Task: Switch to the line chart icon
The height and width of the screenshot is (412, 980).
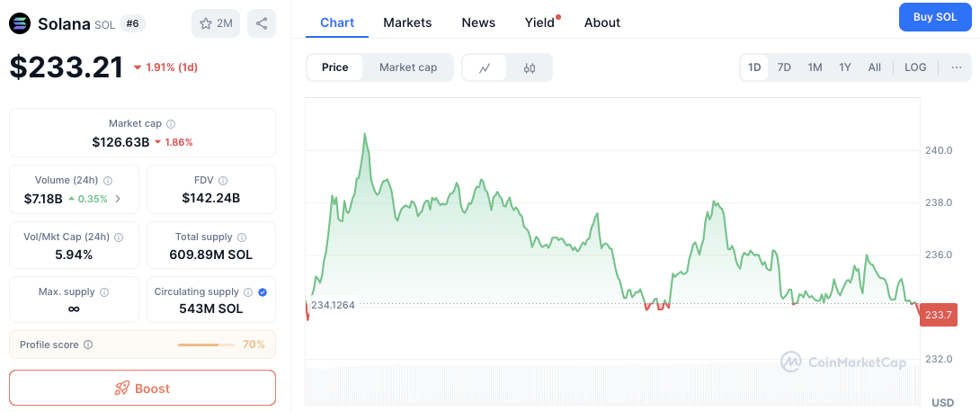Action: (x=485, y=67)
